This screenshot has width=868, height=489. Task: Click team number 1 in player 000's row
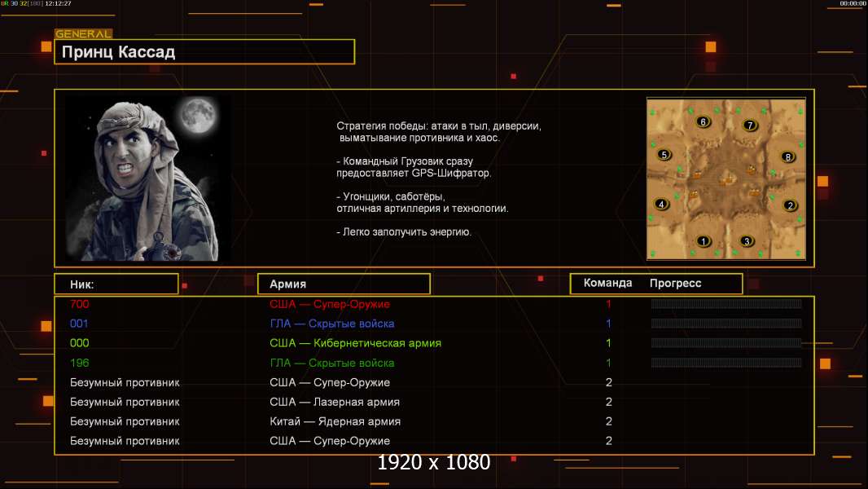coord(608,343)
